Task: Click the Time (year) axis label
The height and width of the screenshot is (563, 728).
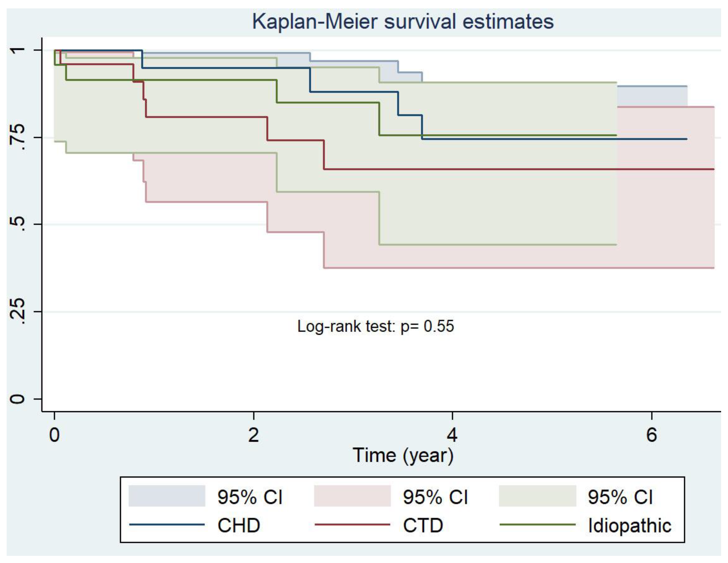Action: pos(403,456)
